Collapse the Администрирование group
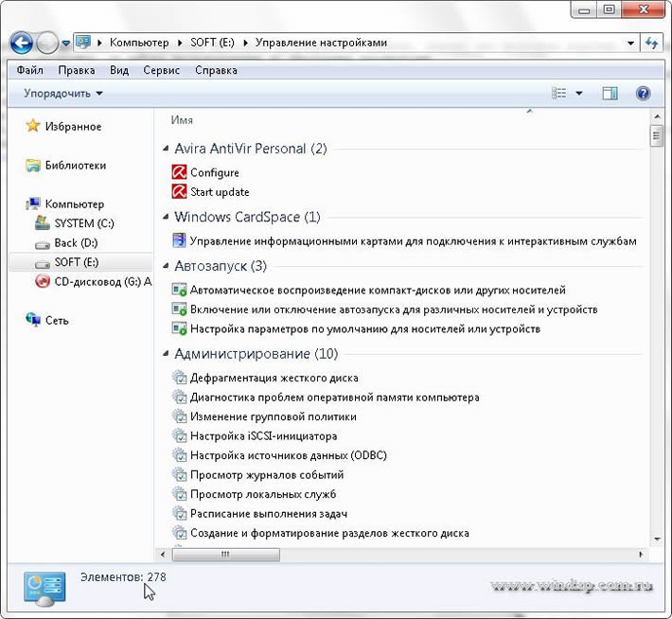Screen dimensions: 672x619 tap(166, 354)
